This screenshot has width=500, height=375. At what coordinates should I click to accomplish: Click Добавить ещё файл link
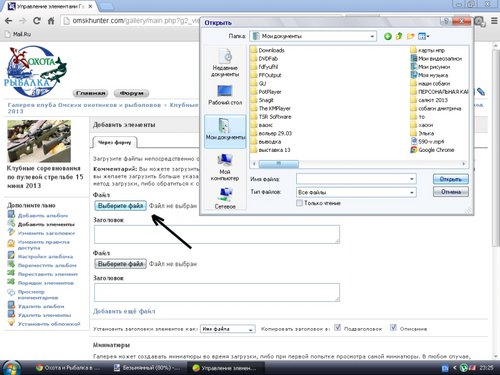coord(124,311)
